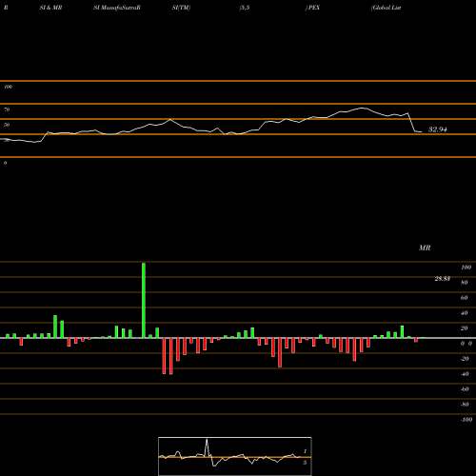
Task: Select the RSI value label 32.94
Action: click(438, 129)
